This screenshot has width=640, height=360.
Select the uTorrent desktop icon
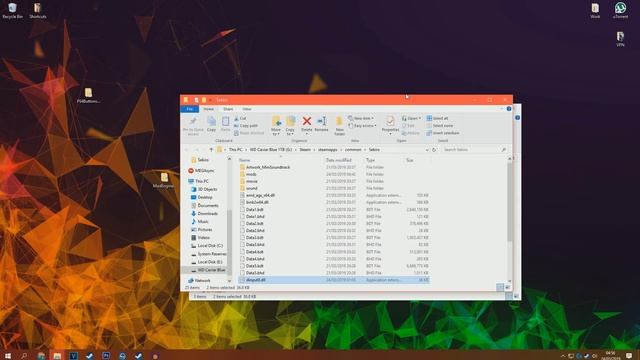[620, 11]
